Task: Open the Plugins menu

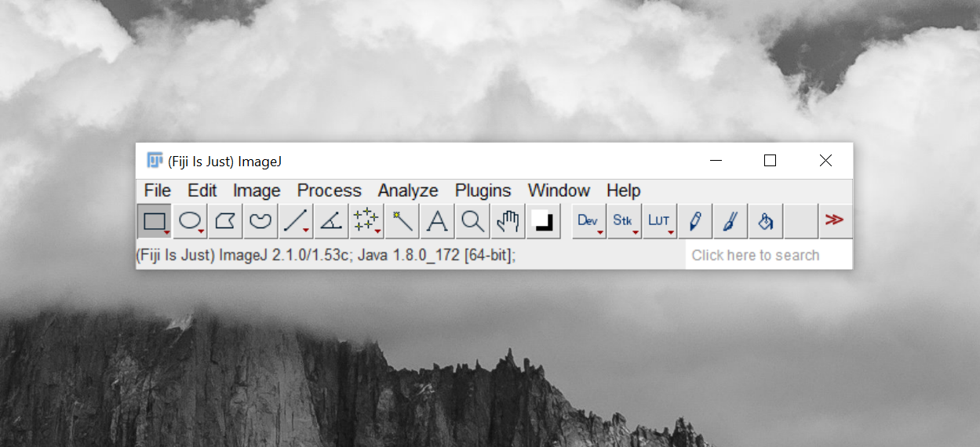Action: click(x=483, y=191)
